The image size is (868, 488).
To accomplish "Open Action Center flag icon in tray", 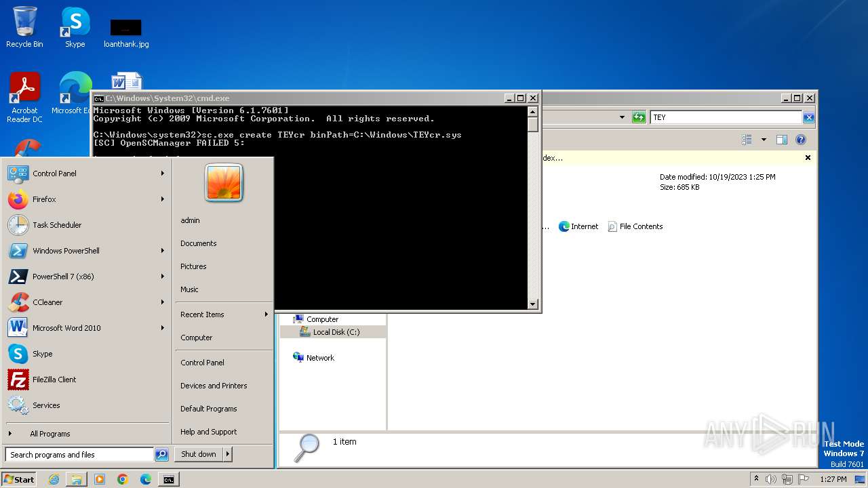I will [x=803, y=479].
